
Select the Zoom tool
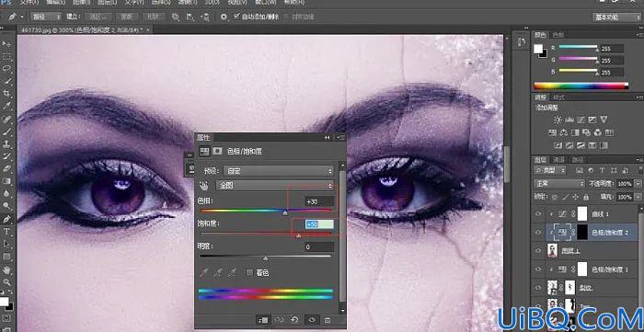(x=6, y=282)
